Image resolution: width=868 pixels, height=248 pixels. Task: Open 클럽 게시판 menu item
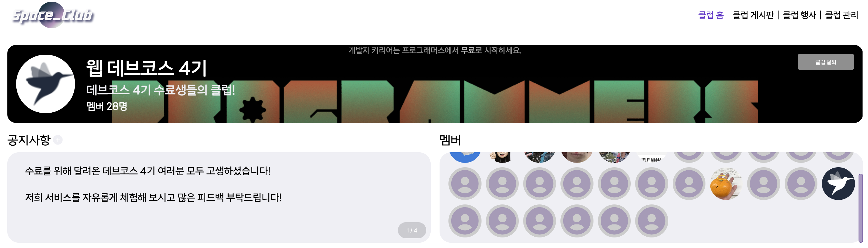pos(754,15)
